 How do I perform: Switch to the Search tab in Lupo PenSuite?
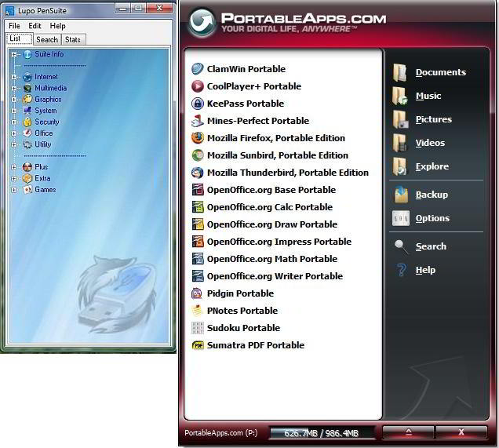point(47,39)
